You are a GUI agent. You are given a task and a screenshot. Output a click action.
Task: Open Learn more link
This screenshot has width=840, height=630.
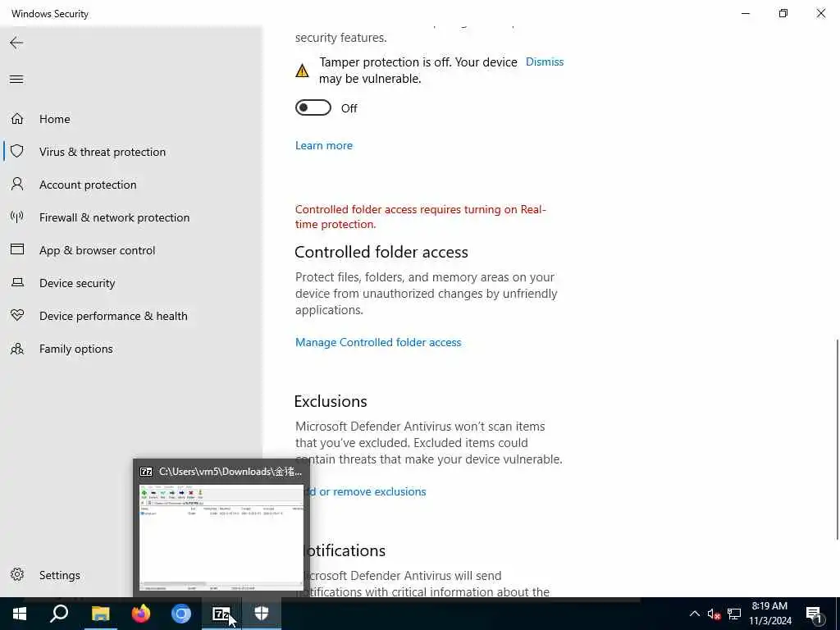pyautogui.click(x=323, y=145)
